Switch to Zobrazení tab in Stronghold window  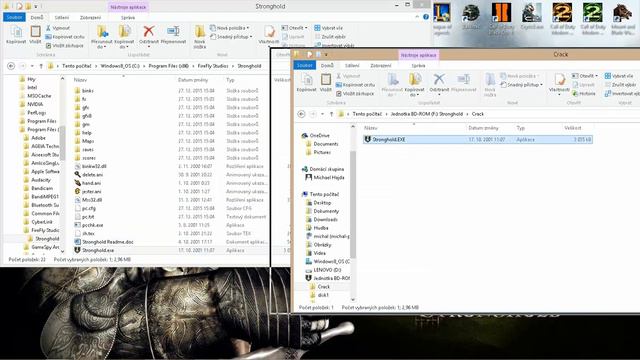click(x=91, y=18)
